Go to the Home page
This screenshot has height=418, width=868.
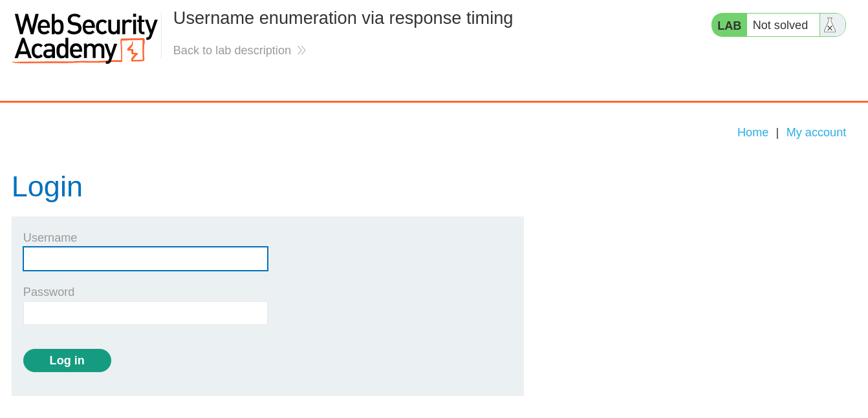coord(752,132)
